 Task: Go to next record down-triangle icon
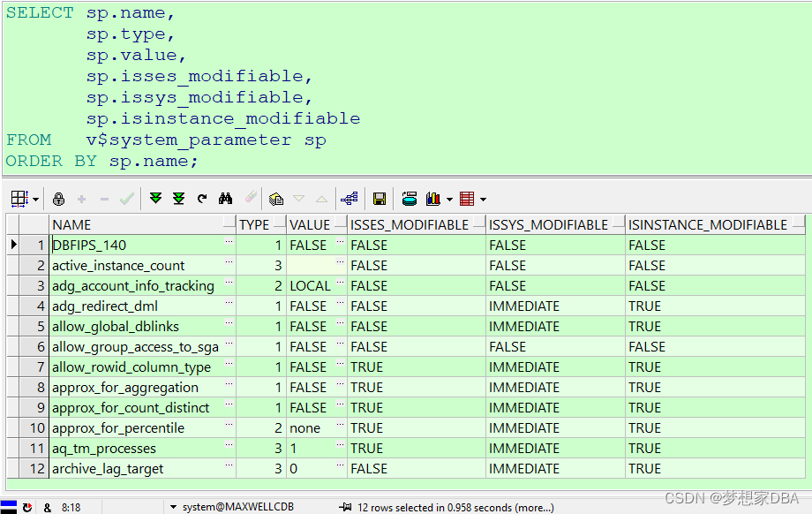299,199
